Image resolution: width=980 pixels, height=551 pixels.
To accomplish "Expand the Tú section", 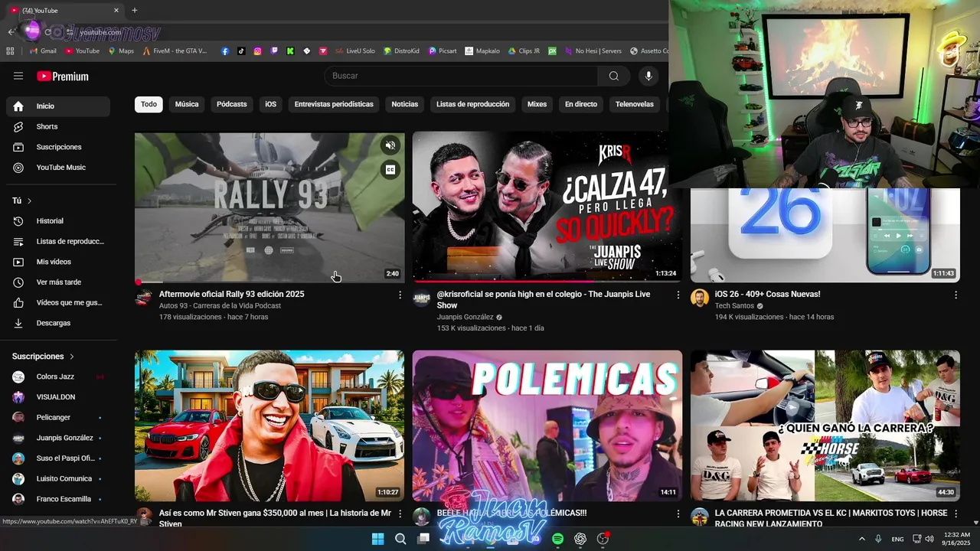I will (x=22, y=201).
